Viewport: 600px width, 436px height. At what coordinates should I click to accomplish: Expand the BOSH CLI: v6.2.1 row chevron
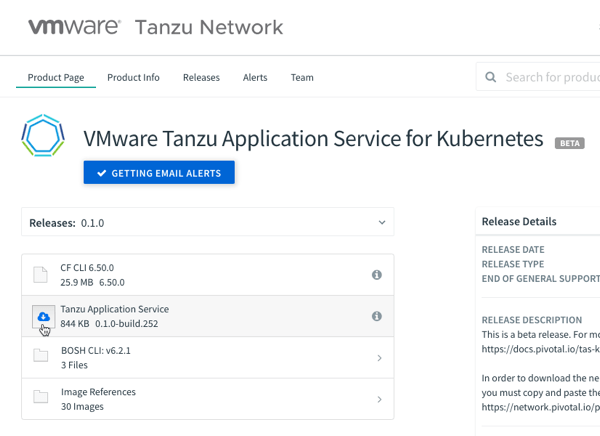(379, 358)
